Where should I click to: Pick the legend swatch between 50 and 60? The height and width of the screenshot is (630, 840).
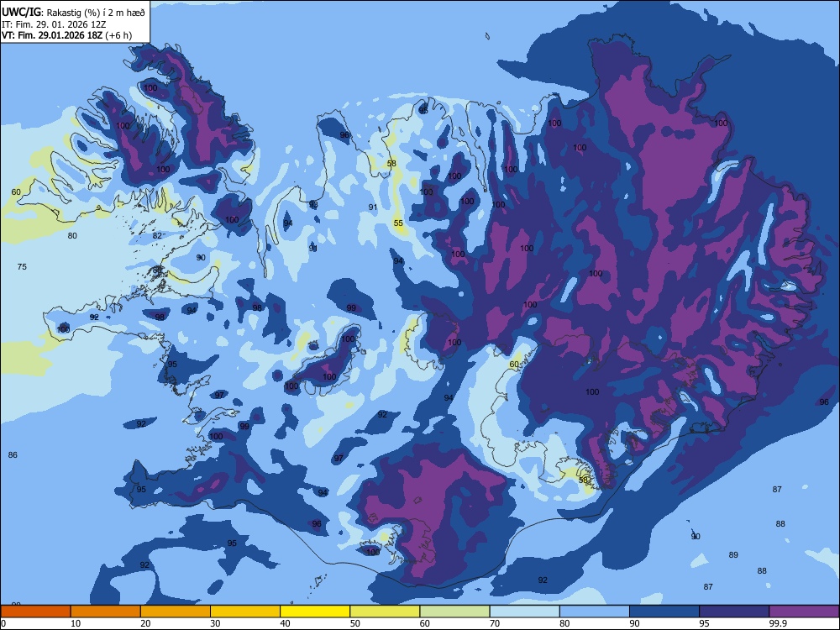pyautogui.click(x=385, y=612)
